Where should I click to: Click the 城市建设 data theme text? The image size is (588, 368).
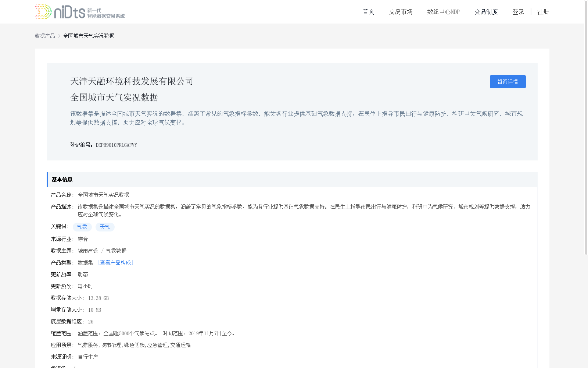[88, 251]
